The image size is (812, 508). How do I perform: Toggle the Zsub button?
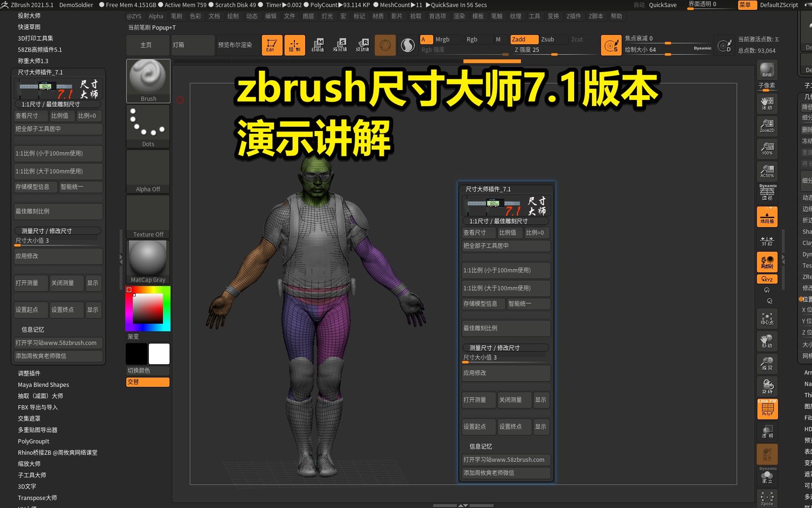pyautogui.click(x=553, y=40)
